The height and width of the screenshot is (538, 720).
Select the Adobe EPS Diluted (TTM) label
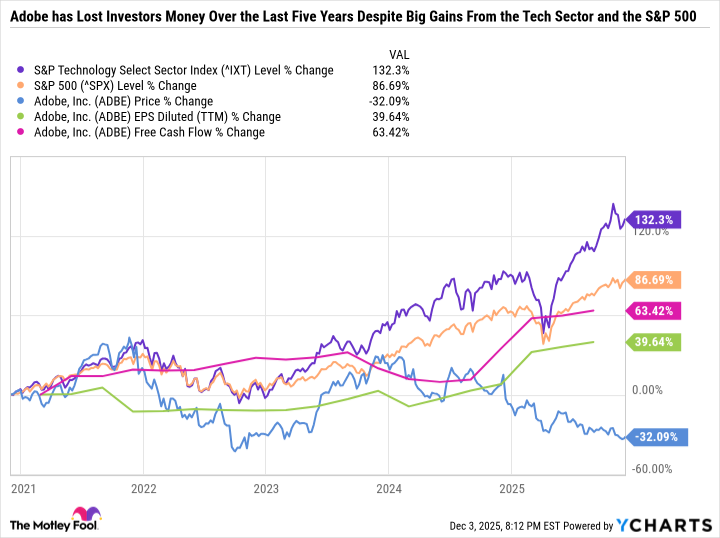pyautogui.click(x=143, y=117)
